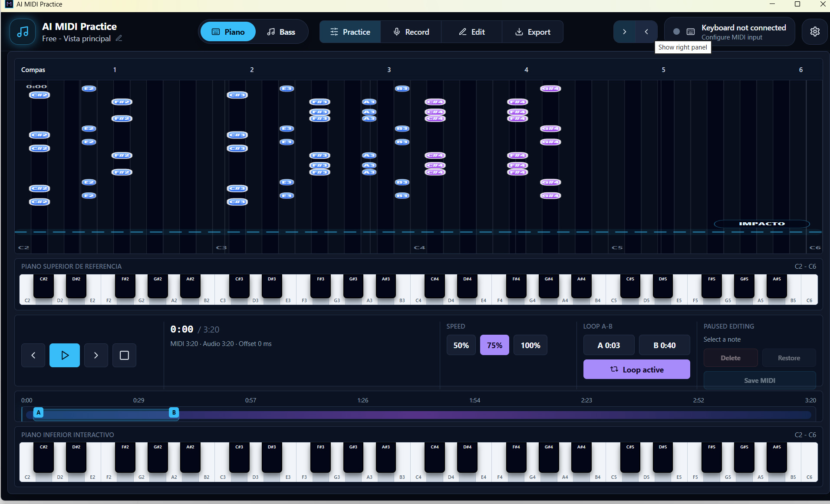This screenshot has width=830, height=504.
Task: Click the topmost E2 note
Action: point(89,89)
